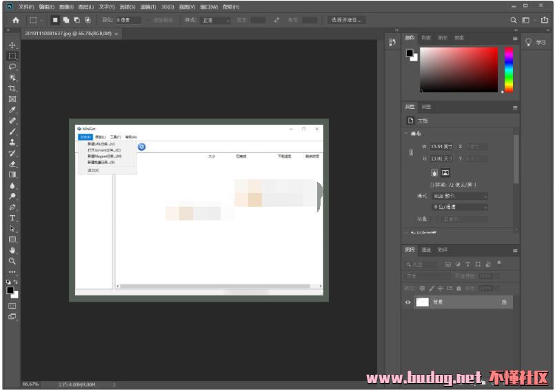555x392 pixels.
Task: Click the Home icon in options bar
Action: [x=15, y=20]
